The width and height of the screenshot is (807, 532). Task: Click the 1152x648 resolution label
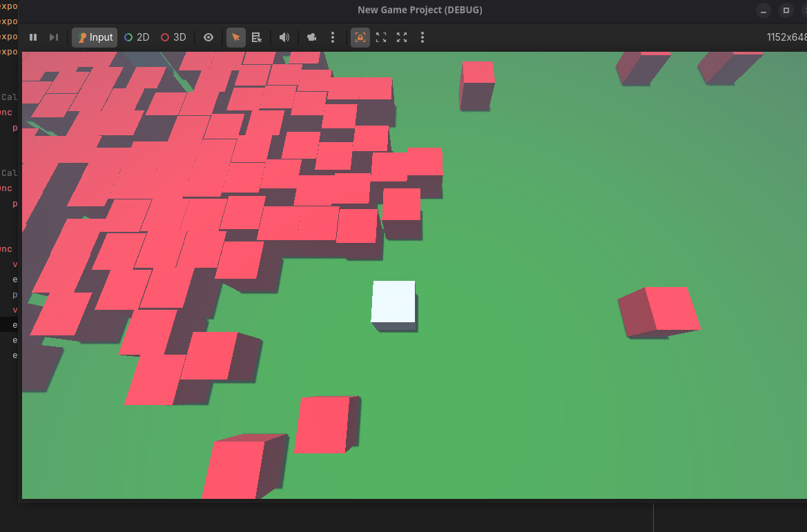point(786,37)
